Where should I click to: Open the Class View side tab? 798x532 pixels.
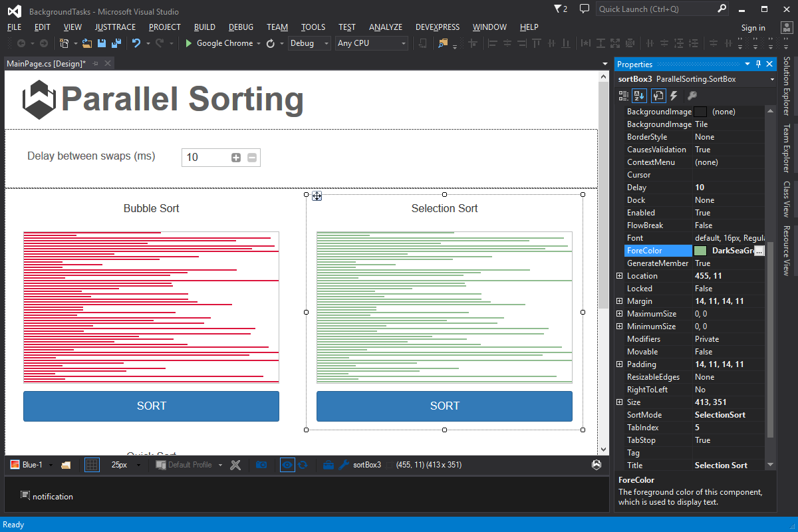[x=787, y=199]
